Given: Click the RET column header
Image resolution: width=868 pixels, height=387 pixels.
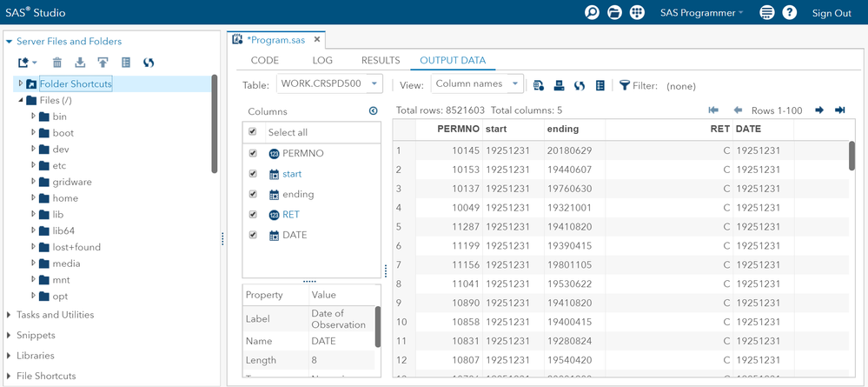Looking at the screenshot, I should [x=669, y=130].
